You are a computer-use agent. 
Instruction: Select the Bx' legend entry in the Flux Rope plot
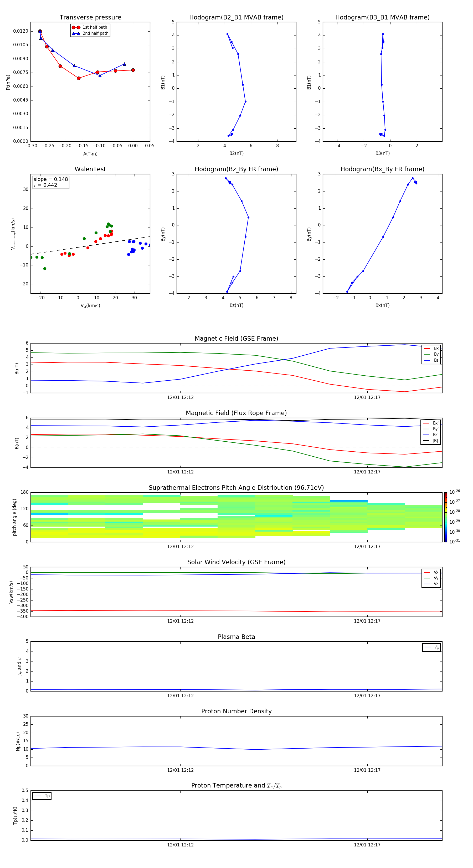(x=431, y=423)
